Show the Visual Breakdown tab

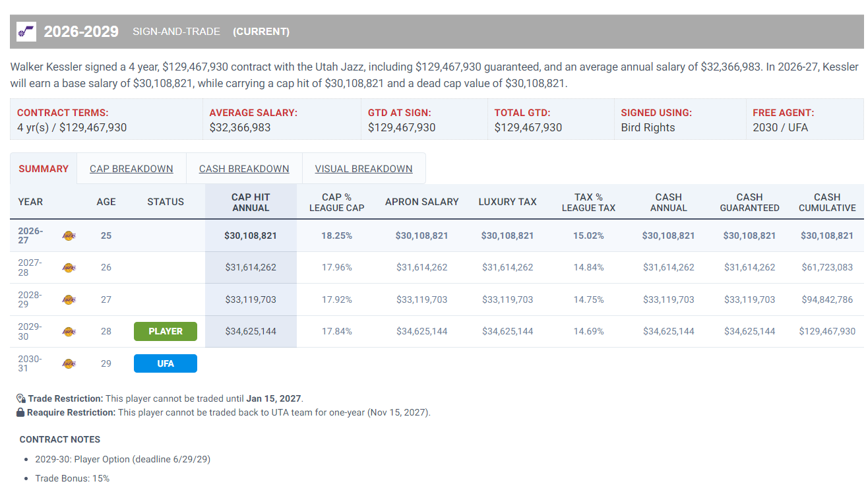(x=363, y=169)
